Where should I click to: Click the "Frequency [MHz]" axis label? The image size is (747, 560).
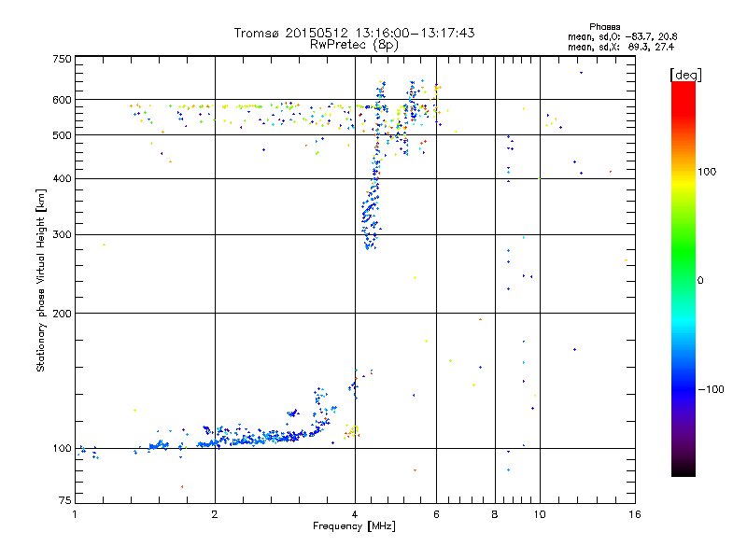pos(354,526)
